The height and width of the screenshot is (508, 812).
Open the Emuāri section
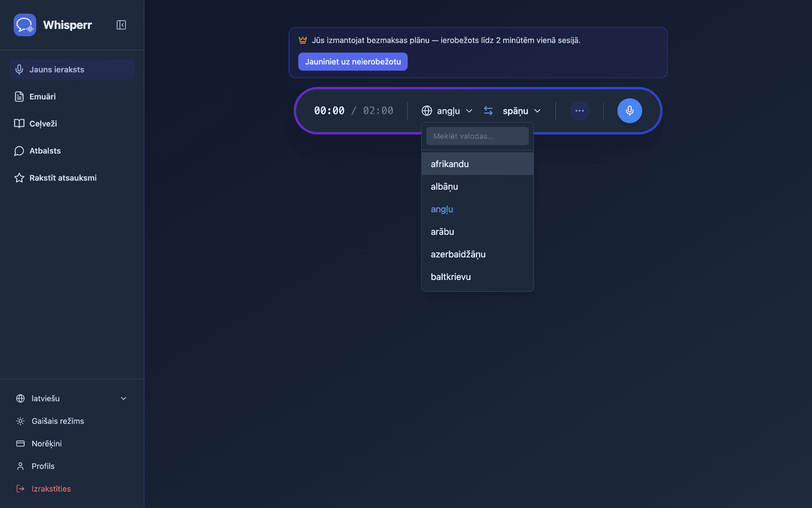pos(72,97)
